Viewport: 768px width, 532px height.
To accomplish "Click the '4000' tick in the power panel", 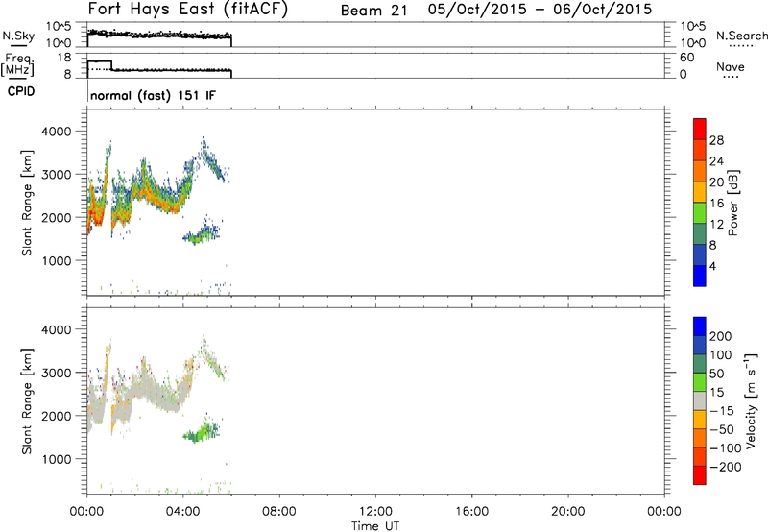I will click(56, 132).
